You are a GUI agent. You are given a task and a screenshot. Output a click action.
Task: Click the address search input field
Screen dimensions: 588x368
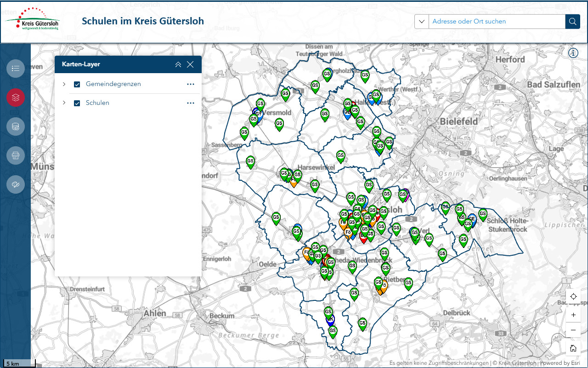(x=497, y=22)
